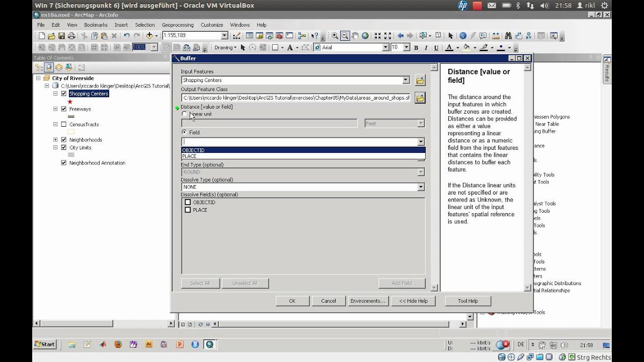
Task: Check PLACE in Dissolve Fields list
Action: (x=188, y=210)
